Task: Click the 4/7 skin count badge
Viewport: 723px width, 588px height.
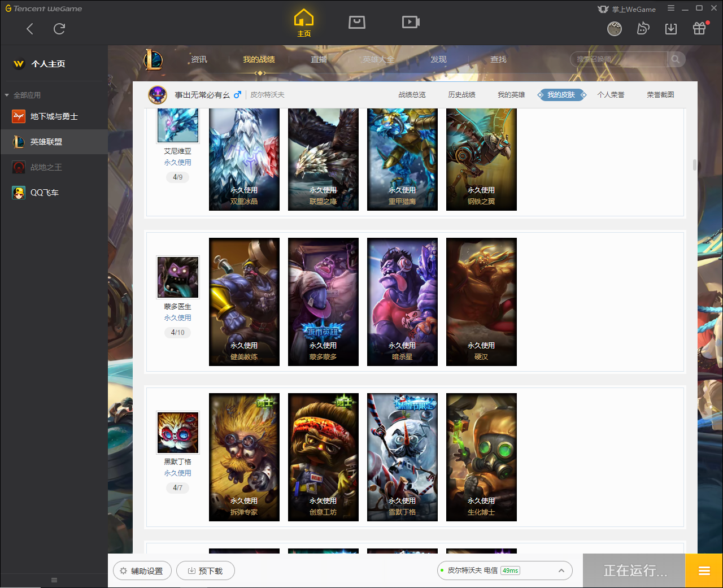Action: [x=178, y=488]
